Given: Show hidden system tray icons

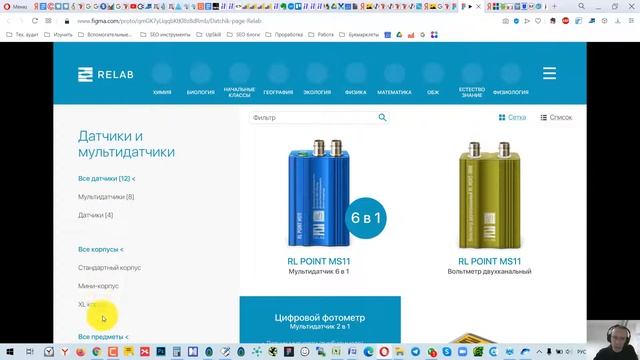Looking at the screenshot, I should [x=539, y=352].
